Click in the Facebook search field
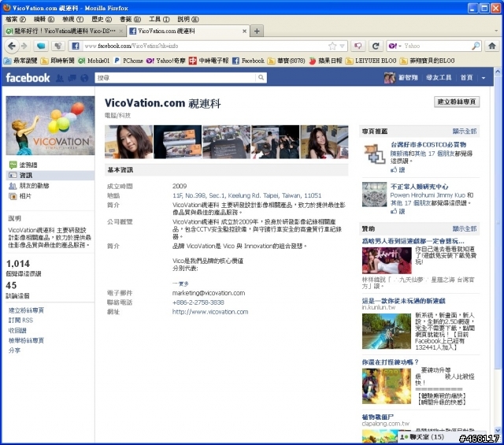Screen dimensions: 504x445 coord(176,77)
